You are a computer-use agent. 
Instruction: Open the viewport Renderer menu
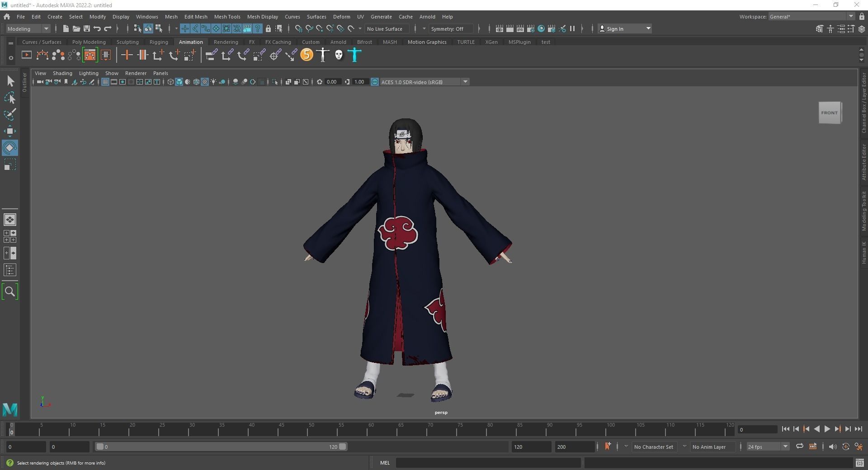click(136, 73)
